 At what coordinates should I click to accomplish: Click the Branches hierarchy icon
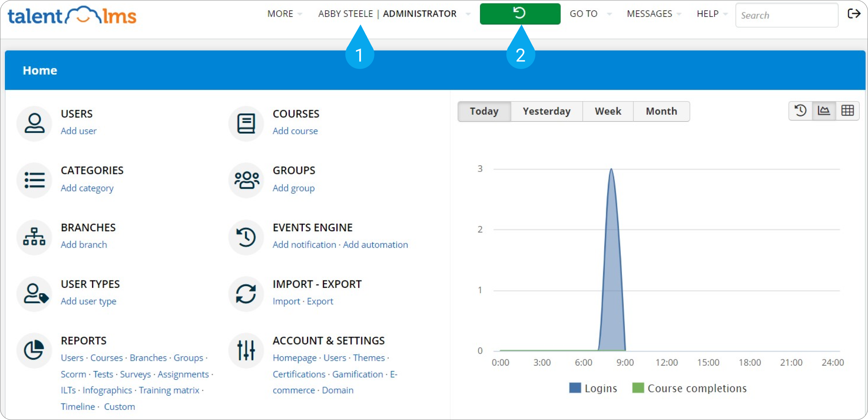[x=34, y=237]
